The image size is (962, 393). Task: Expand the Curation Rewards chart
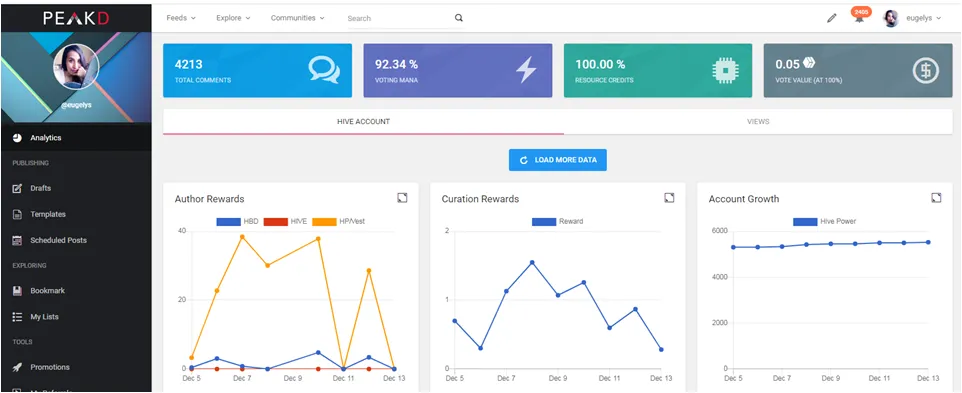click(669, 197)
